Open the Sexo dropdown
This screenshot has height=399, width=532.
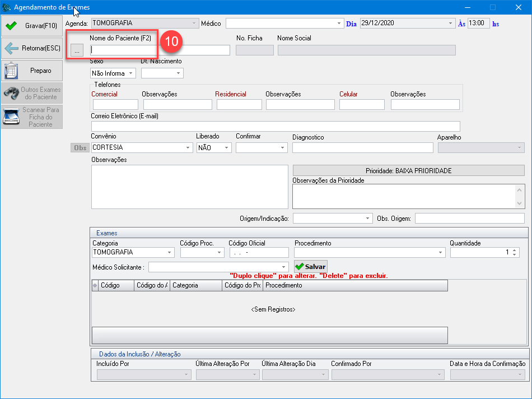pyautogui.click(x=131, y=73)
